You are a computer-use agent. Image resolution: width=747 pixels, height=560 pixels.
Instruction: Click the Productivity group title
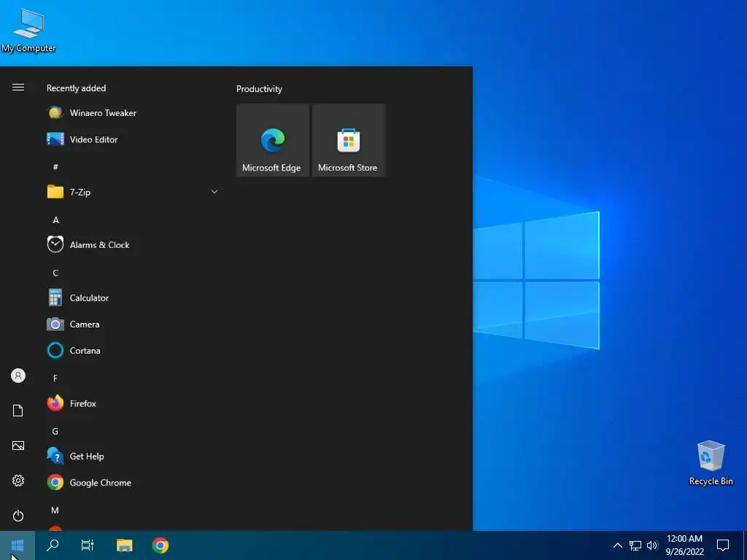pos(259,89)
